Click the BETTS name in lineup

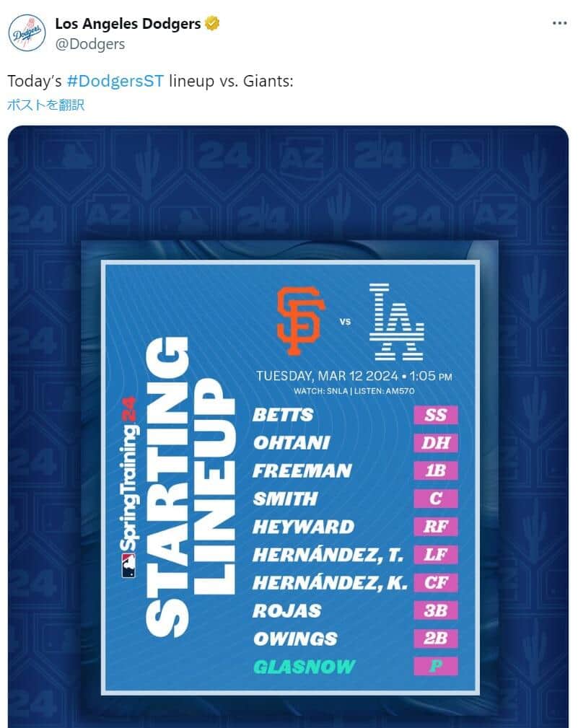click(x=283, y=415)
